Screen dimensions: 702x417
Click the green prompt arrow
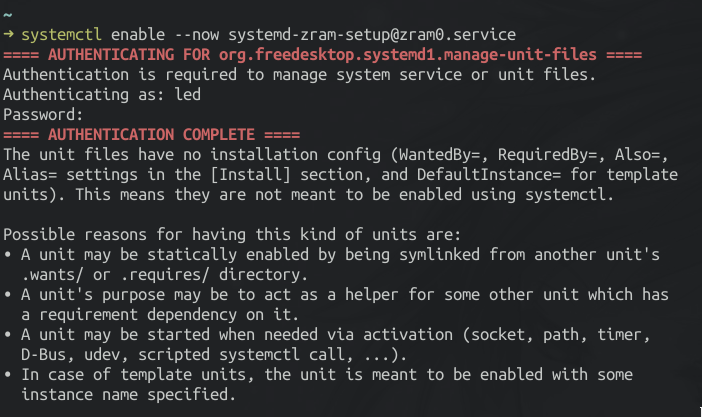pos(9,33)
